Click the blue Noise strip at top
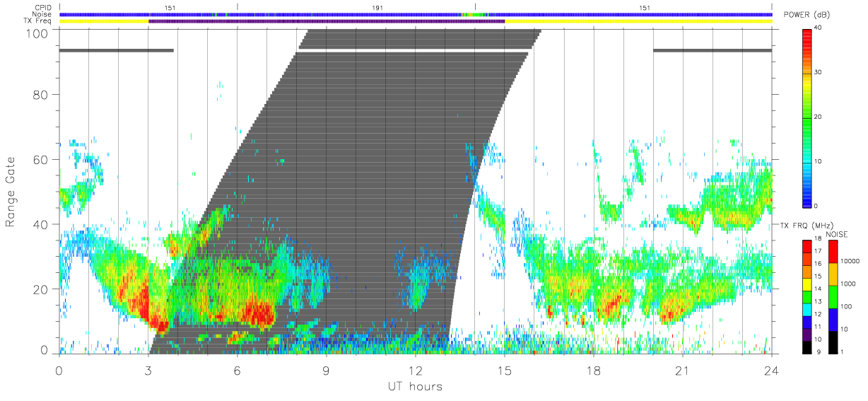The width and height of the screenshot is (868, 401). (x=415, y=14)
